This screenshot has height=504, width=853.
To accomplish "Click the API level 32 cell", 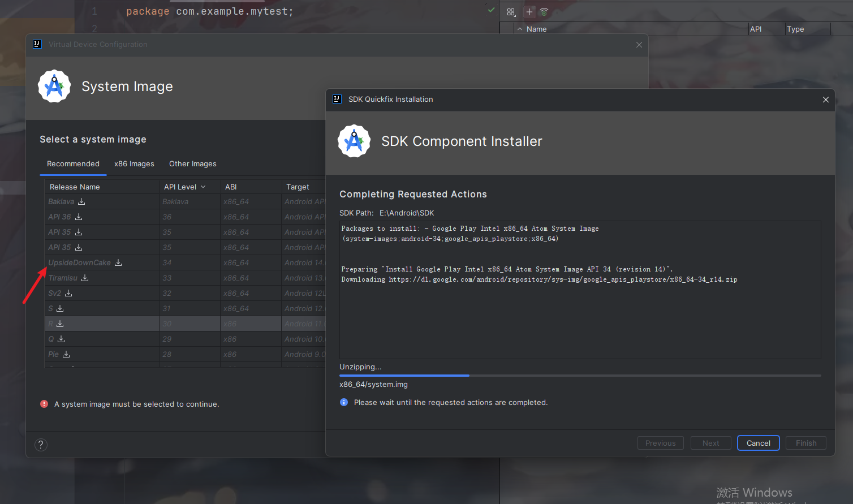I will coord(189,293).
